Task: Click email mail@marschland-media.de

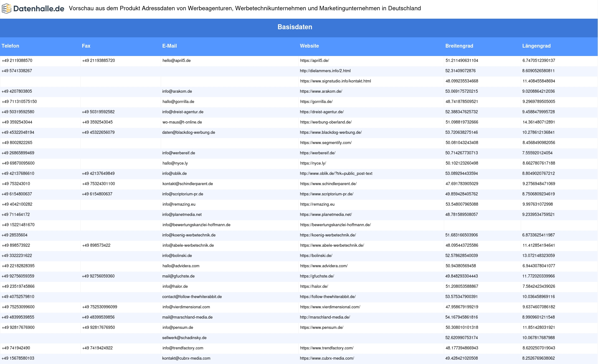Action: (x=187, y=317)
